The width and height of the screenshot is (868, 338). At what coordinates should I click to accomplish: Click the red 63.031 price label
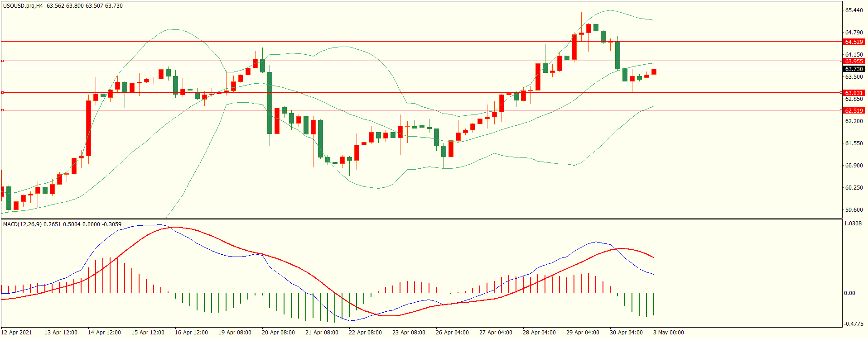click(x=854, y=93)
